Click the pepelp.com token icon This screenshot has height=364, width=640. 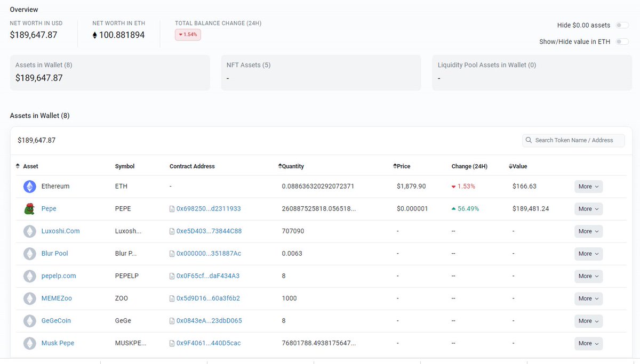(x=29, y=276)
